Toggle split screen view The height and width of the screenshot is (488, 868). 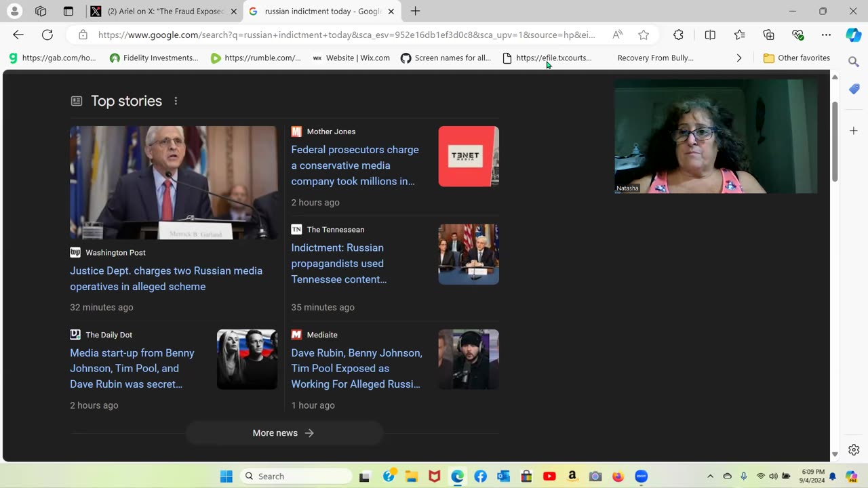[x=710, y=35]
